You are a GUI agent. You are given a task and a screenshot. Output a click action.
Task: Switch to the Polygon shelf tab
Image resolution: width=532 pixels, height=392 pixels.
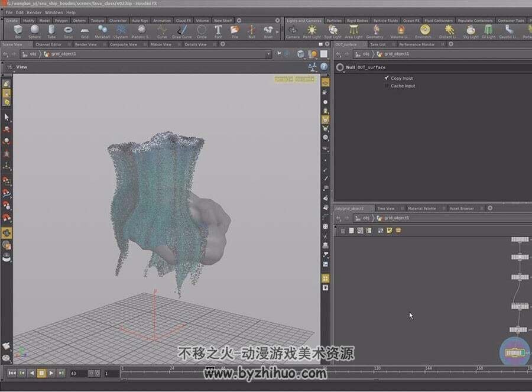pyautogui.click(x=61, y=21)
